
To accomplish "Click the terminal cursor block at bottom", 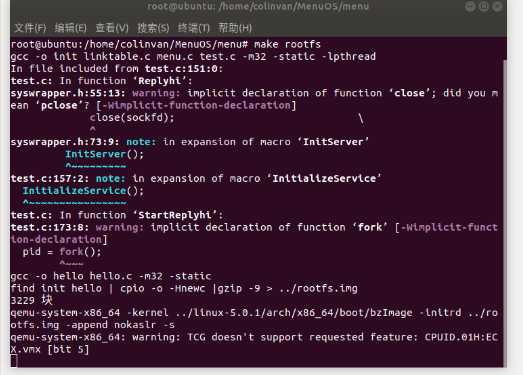I will (14, 361).
